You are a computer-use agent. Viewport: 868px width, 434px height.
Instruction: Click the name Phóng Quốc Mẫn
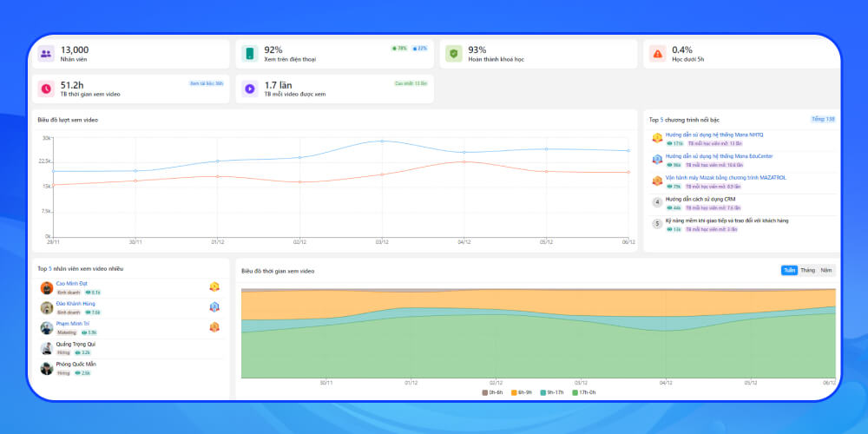[76, 364]
